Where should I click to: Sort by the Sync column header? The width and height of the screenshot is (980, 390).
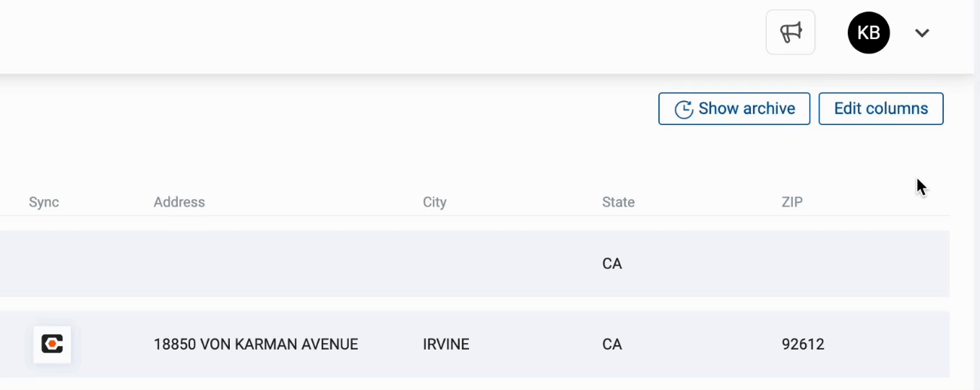(44, 202)
